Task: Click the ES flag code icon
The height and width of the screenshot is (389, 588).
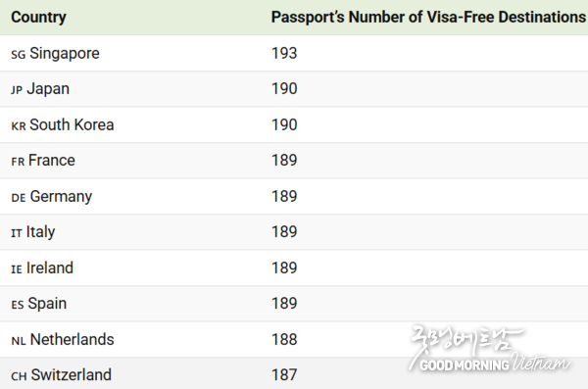Action: coord(18,305)
